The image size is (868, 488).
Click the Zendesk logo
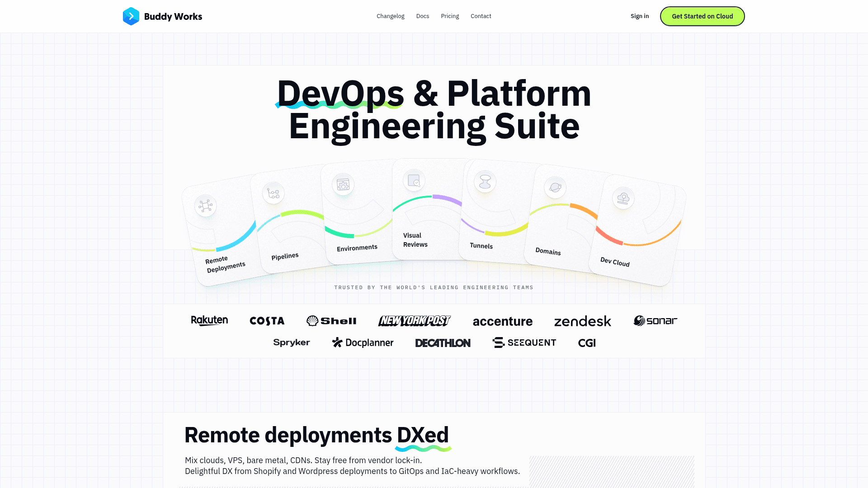(x=583, y=321)
